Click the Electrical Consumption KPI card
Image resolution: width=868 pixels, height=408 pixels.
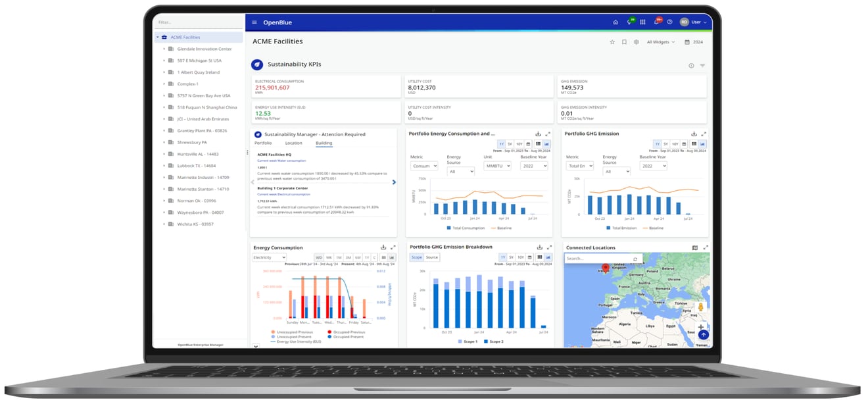point(327,86)
